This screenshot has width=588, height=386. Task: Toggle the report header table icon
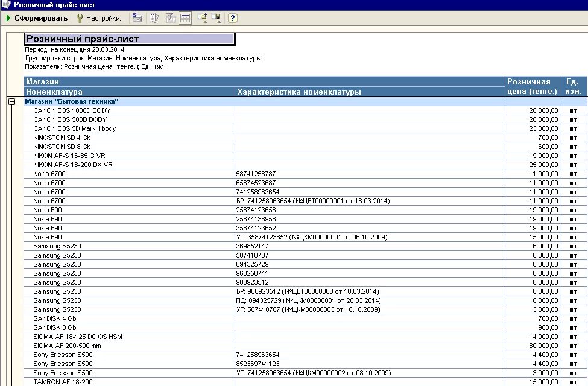[x=185, y=18]
